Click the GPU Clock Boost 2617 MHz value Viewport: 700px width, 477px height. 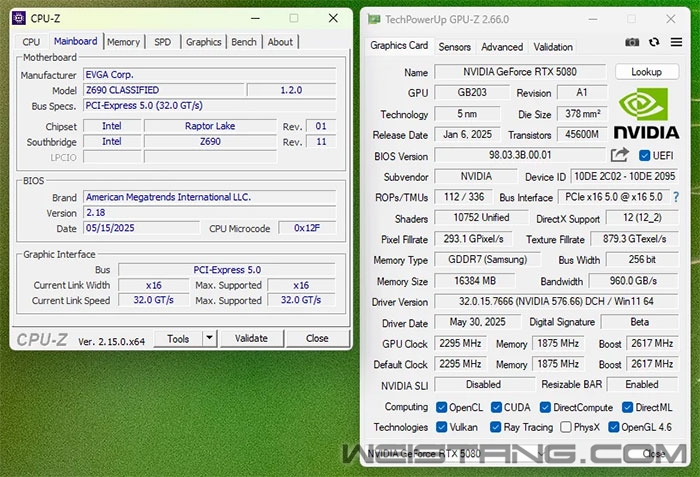(652, 343)
